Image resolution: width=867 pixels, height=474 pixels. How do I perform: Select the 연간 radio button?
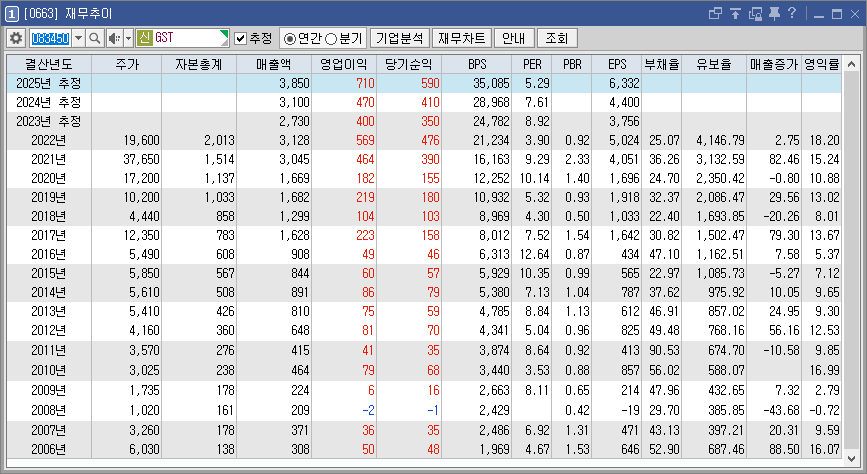tap(289, 39)
